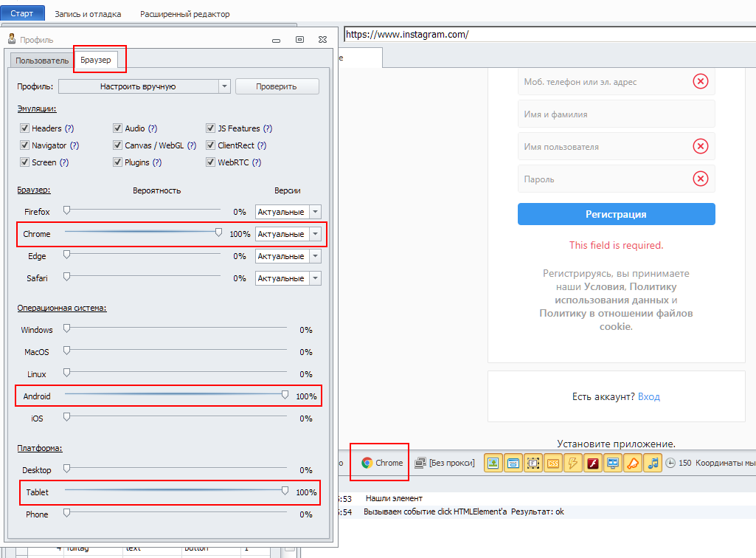Select the Браузер tab
The image size is (756, 558).
click(x=95, y=59)
